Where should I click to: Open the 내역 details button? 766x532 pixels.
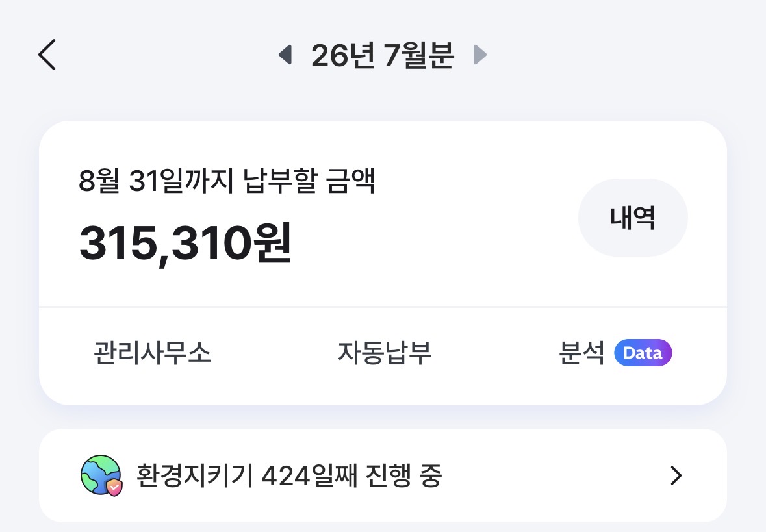pyautogui.click(x=633, y=218)
